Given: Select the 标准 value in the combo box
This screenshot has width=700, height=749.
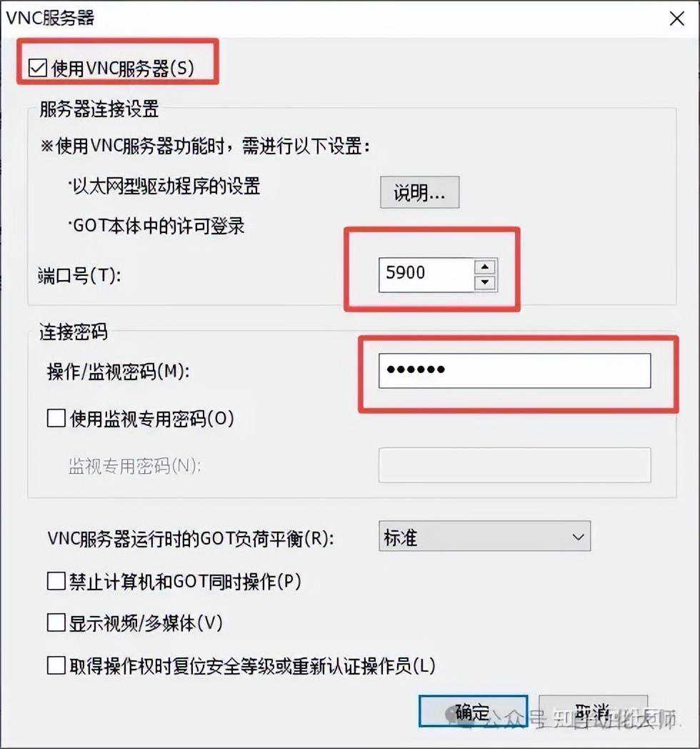Looking at the screenshot, I should click(x=484, y=536).
